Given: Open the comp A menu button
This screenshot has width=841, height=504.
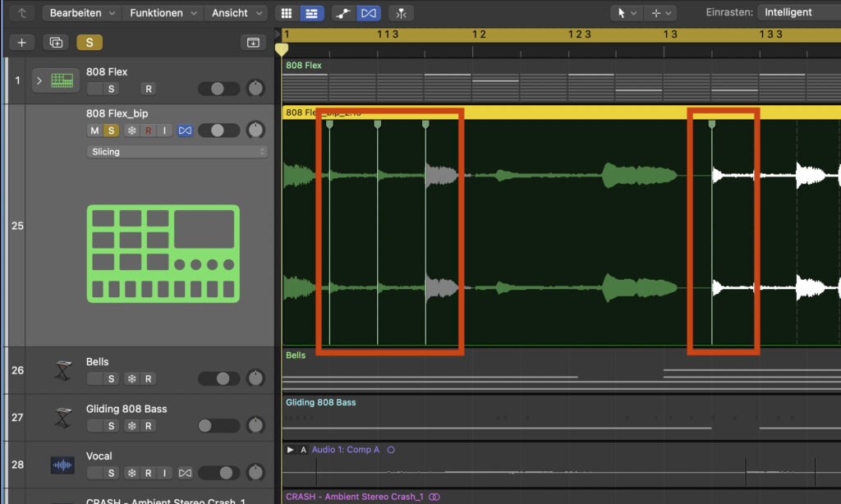Looking at the screenshot, I should point(303,449).
